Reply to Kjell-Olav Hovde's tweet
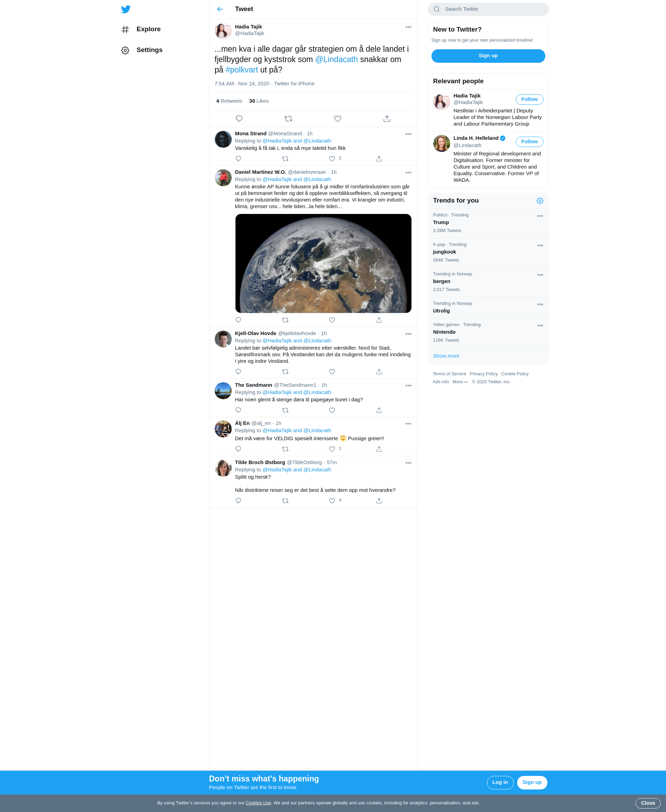This screenshot has width=666, height=812. (x=238, y=372)
